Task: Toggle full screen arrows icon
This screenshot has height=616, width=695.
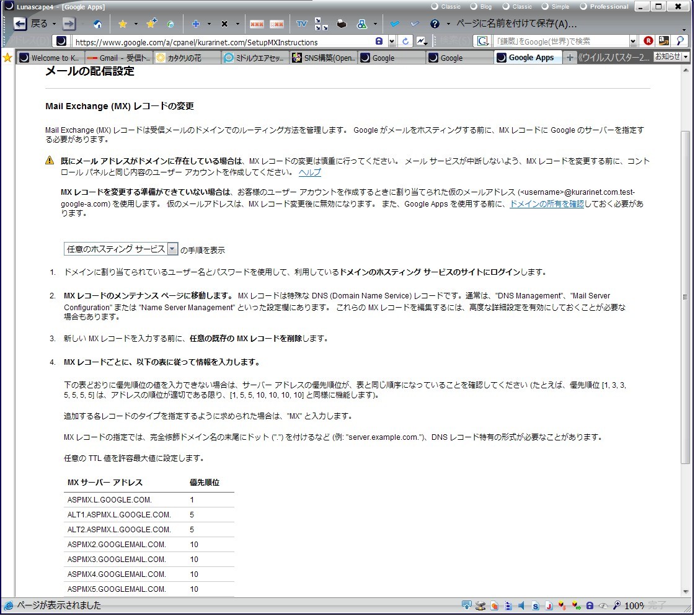Action: [x=321, y=24]
